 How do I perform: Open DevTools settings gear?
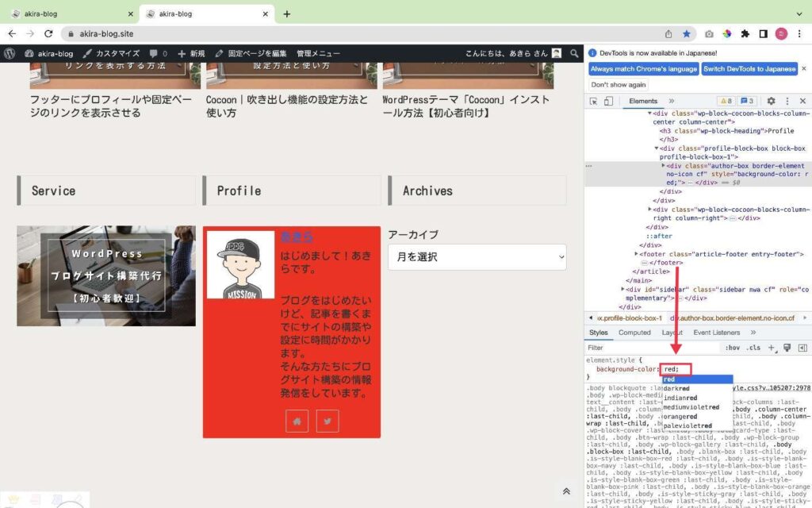[771, 101]
